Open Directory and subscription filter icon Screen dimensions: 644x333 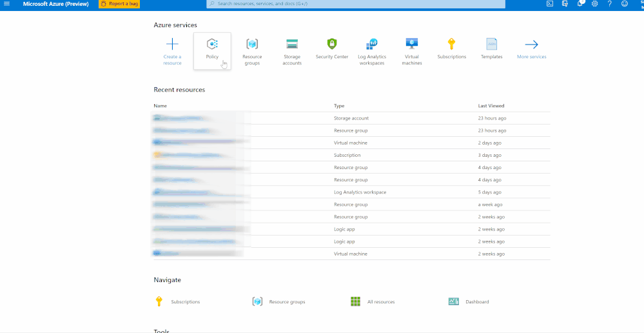(x=565, y=4)
